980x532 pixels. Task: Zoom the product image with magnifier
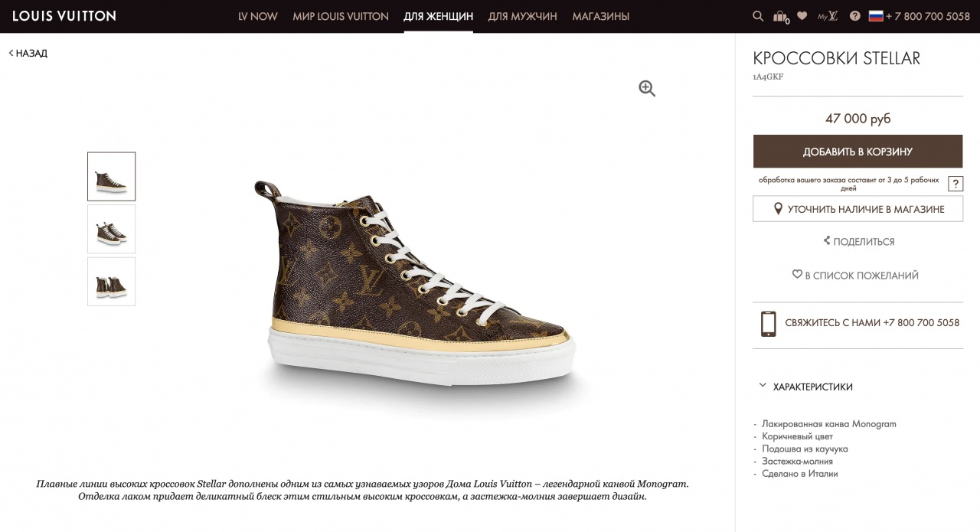(x=647, y=89)
